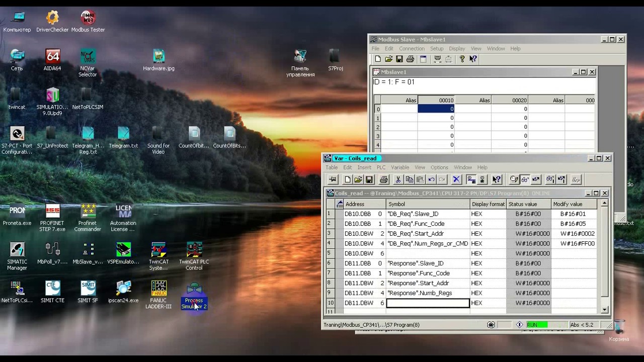Click the pin icon at start of Var toolbar
This screenshot has width=644, height=362.
pos(333,179)
